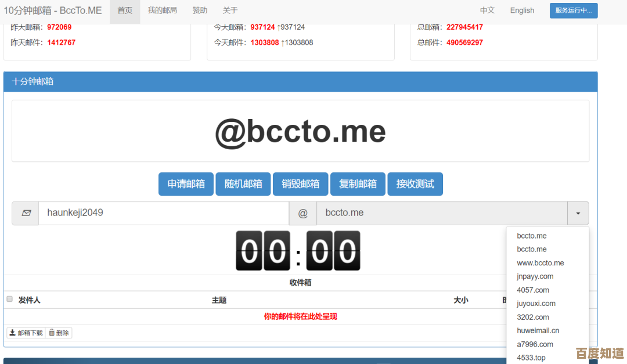Screen dimensions: 627x364
Task: Choose huweimail.cn in the dropdown list
Action: coord(538,330)
